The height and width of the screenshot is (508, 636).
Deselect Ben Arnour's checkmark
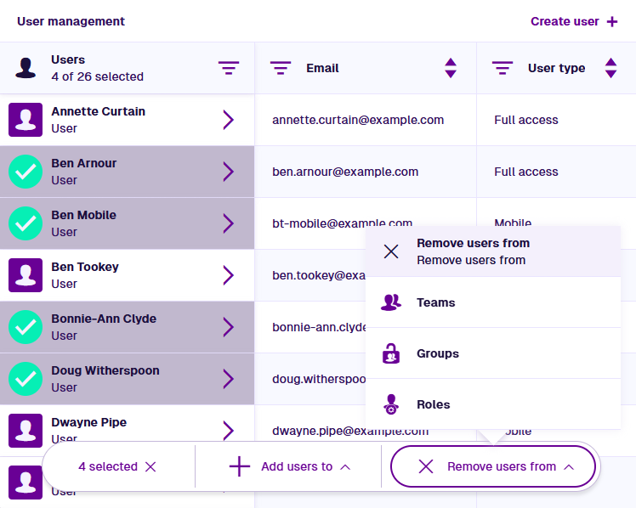click(25, 172)
